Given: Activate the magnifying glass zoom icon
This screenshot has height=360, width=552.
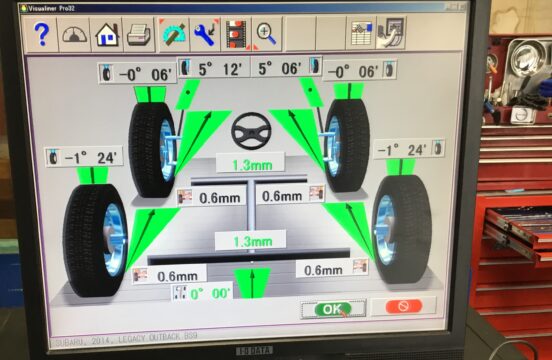Looking at the screenshot, I should 266,34.
